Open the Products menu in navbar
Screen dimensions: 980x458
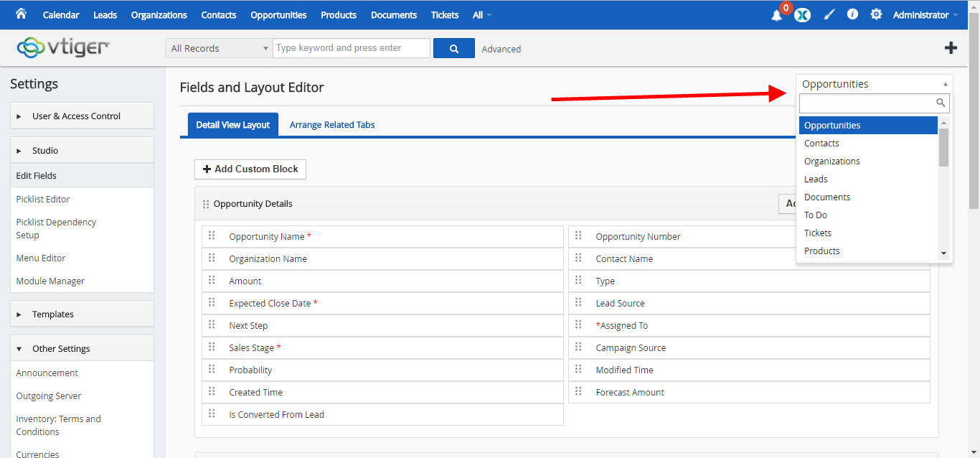point(339,14)
